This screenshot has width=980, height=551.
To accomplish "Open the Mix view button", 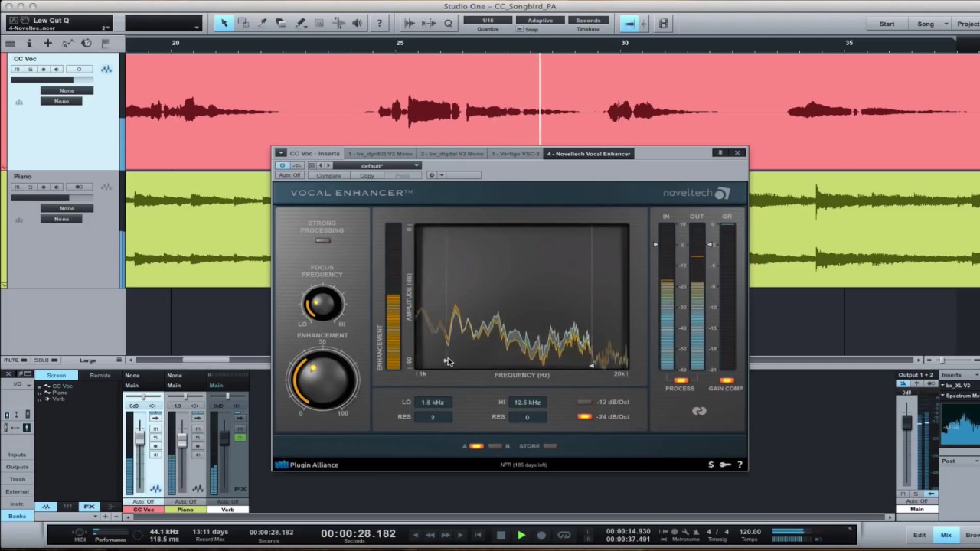I will pyautogui.click(x=946, y=535).
